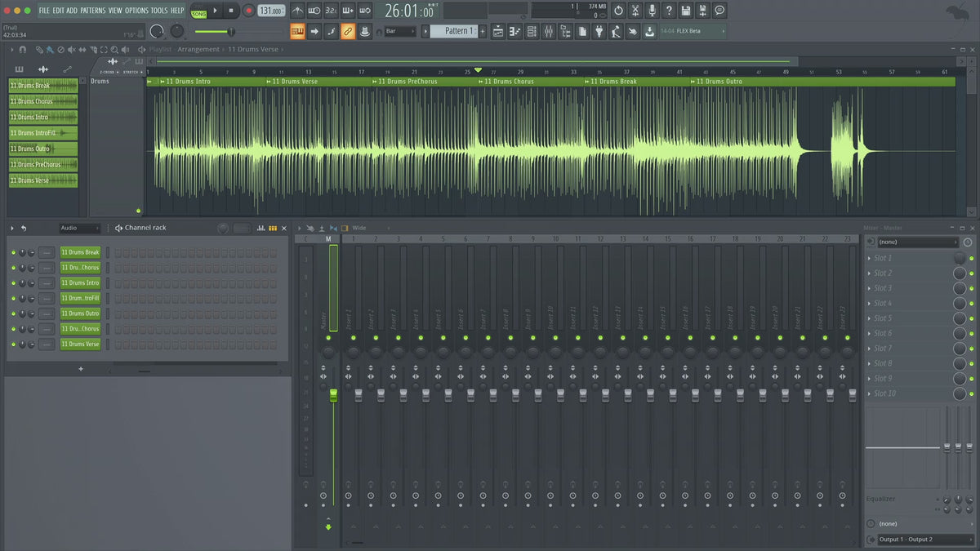
Task: Click the help question mark icon
Action: pos(669,11)
